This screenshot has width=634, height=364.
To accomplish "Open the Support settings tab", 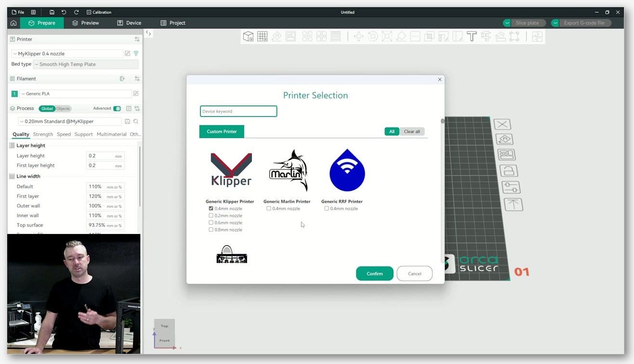I will (x=83, y=134).
